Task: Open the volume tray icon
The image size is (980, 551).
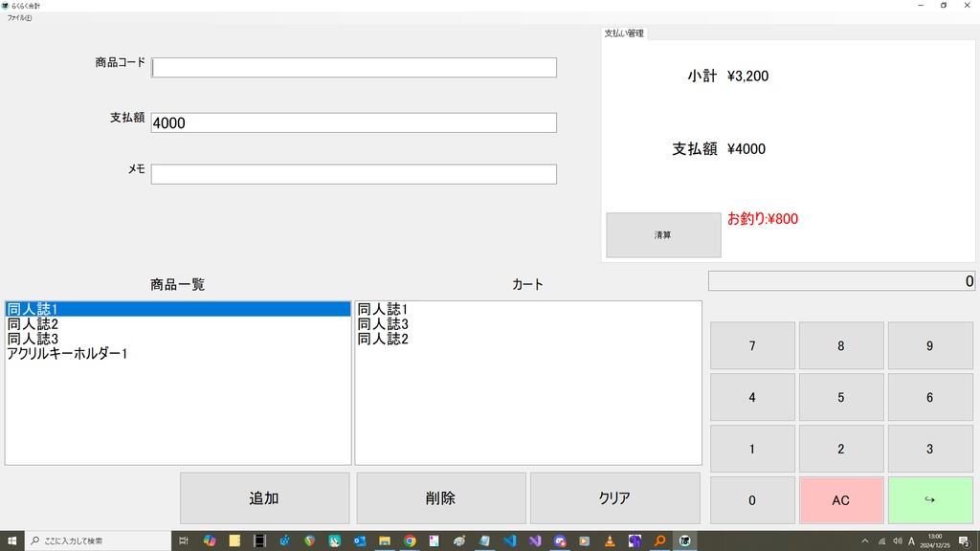Action: (898, 541)
